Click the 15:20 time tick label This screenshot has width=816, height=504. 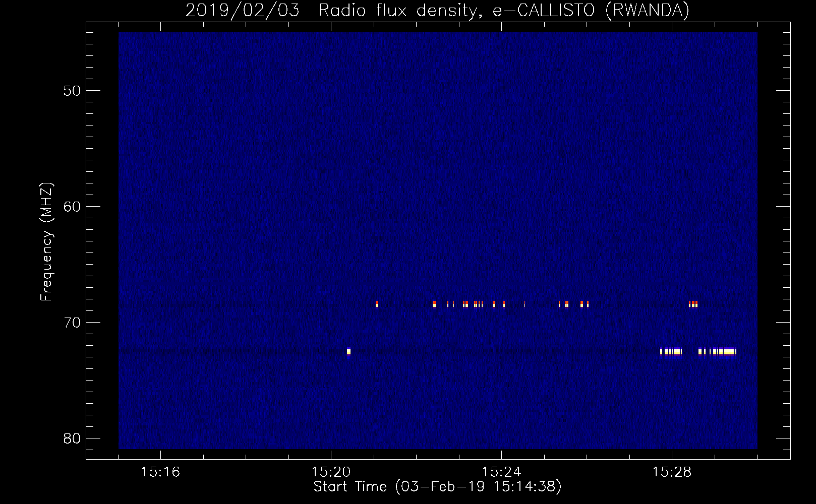coord(331,472)
